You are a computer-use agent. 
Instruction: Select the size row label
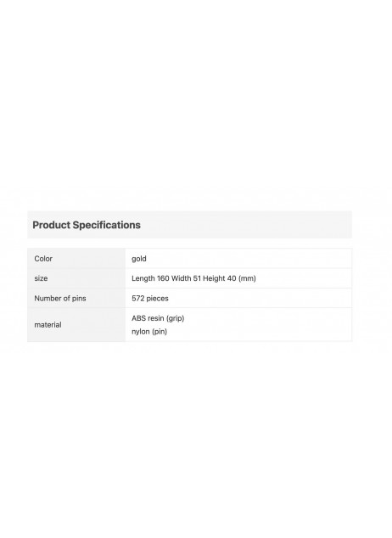[41, 278]
